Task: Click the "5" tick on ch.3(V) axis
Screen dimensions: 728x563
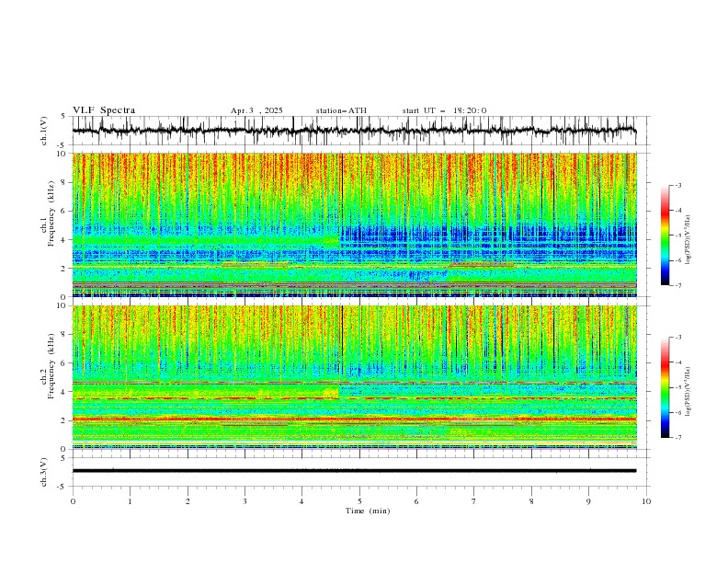Action: click(x=63, y=458)
